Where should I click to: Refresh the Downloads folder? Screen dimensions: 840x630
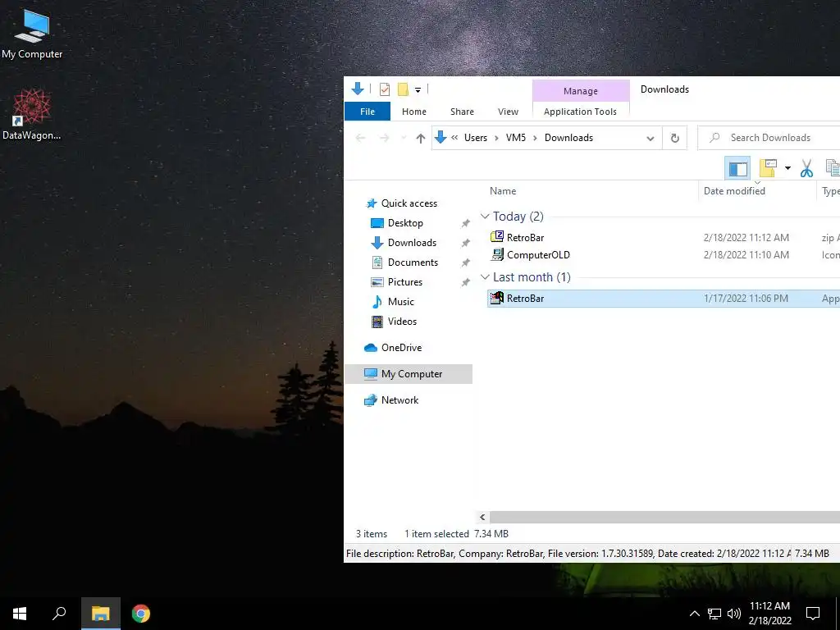click(x=675, y=138)
